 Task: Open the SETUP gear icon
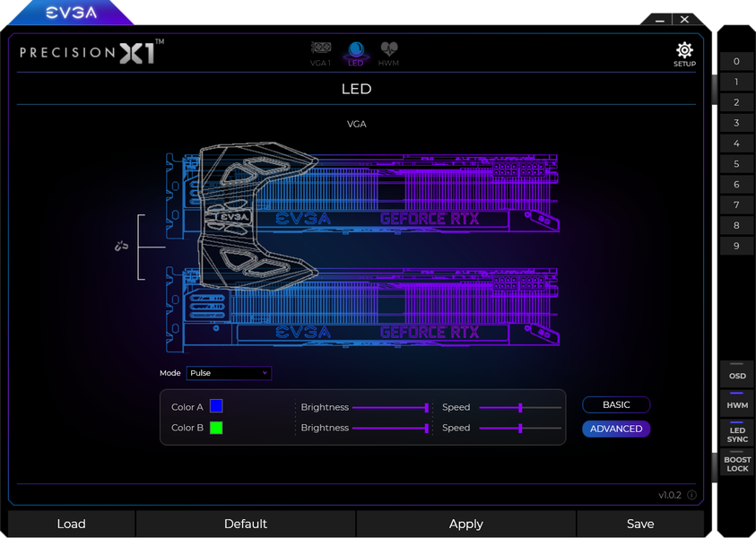tap(684, 55)
